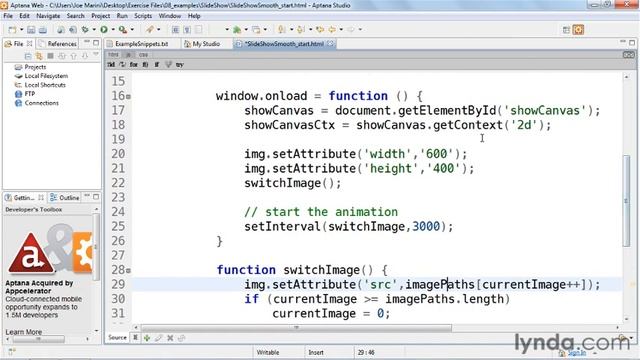640x360 pixels.
Task: Click Link with Editor icon in File panel
Action: point(39,56)
